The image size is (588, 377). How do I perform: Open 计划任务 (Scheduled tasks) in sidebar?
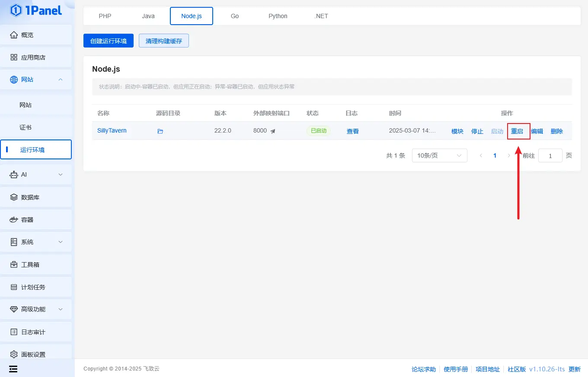(x=33, y=287)
